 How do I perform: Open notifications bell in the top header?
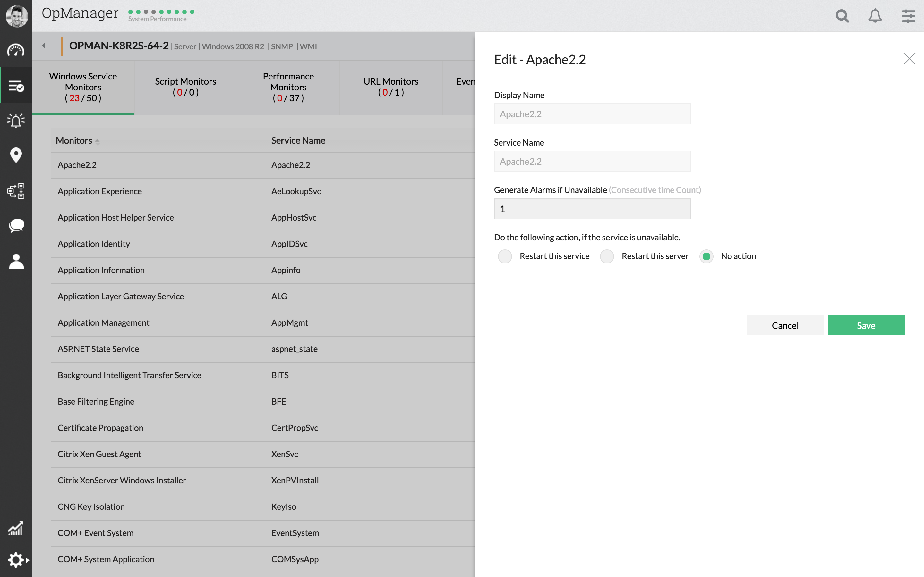875,16
